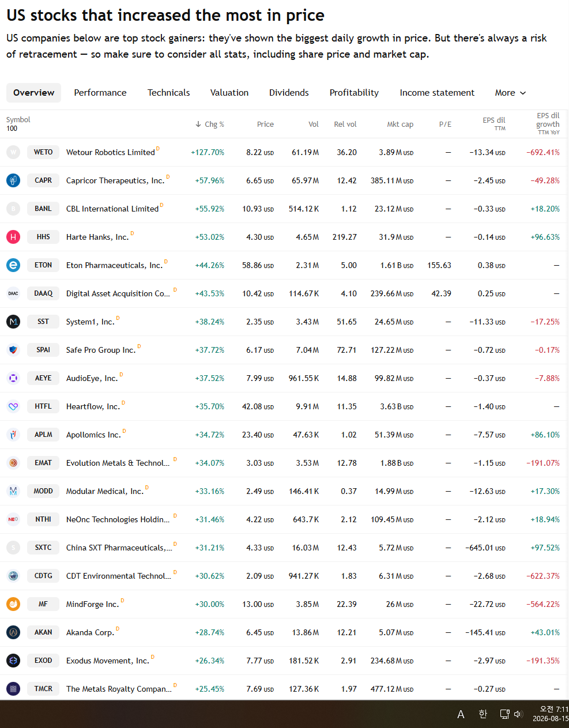Viewport: 569px width, 728px height.
Task: Click the +97.52% EPS growth for SXTC
Action: [x=545, y=548]
